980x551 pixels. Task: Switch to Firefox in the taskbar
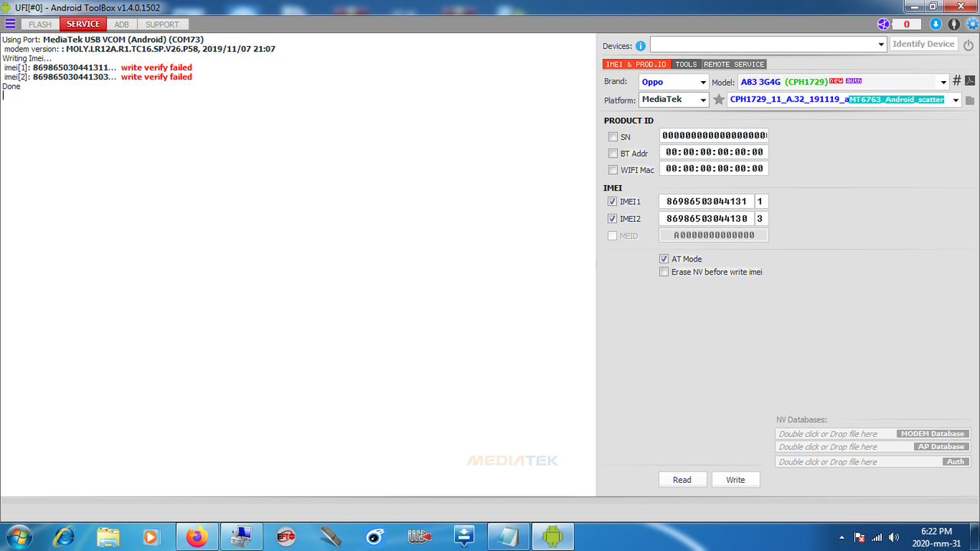(197, 536)
